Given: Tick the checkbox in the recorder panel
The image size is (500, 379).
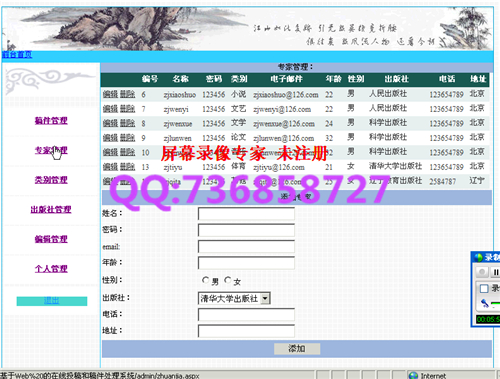Looking at the screenshot, I should [484, 288].
